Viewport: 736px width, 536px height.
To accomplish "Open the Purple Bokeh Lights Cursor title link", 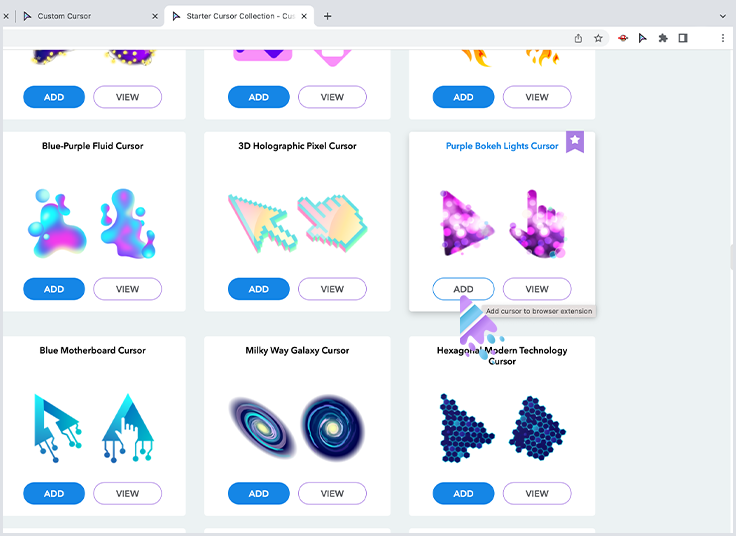I will [502, 146].
